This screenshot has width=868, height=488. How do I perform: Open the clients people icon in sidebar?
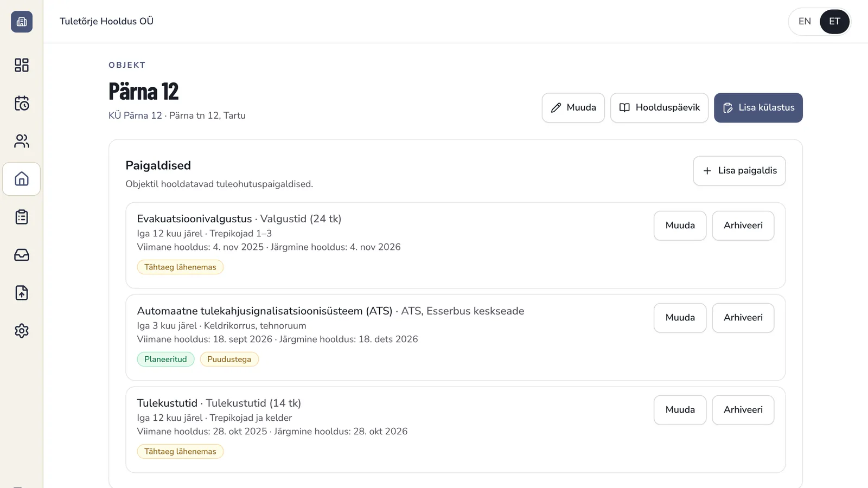(x=22, y=141)
